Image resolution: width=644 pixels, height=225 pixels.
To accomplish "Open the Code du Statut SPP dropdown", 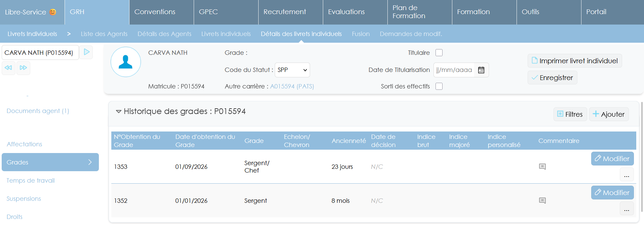I will coord(292,70).
